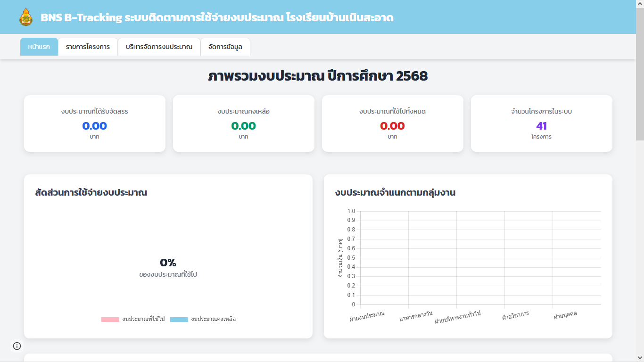Click the จำนวนโครงการในระบบ card showing 41
Screen dimensions: 644x362
pos(541,123)
